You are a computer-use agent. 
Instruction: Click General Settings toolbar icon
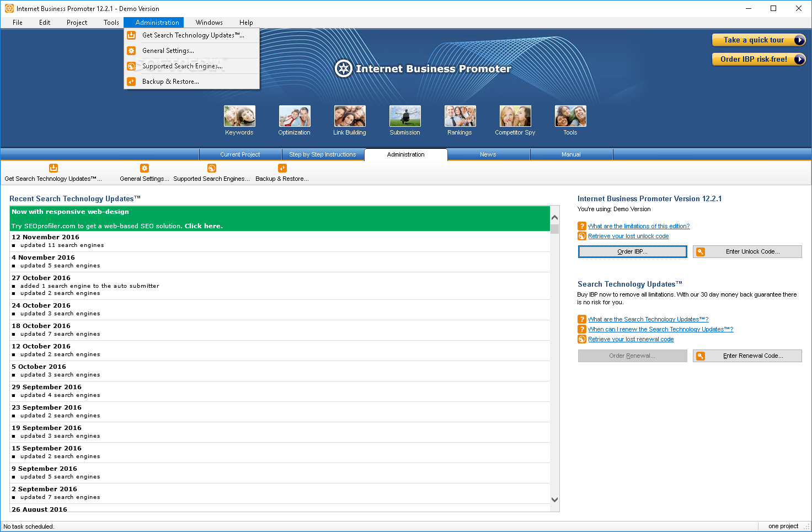coord(145,168)
